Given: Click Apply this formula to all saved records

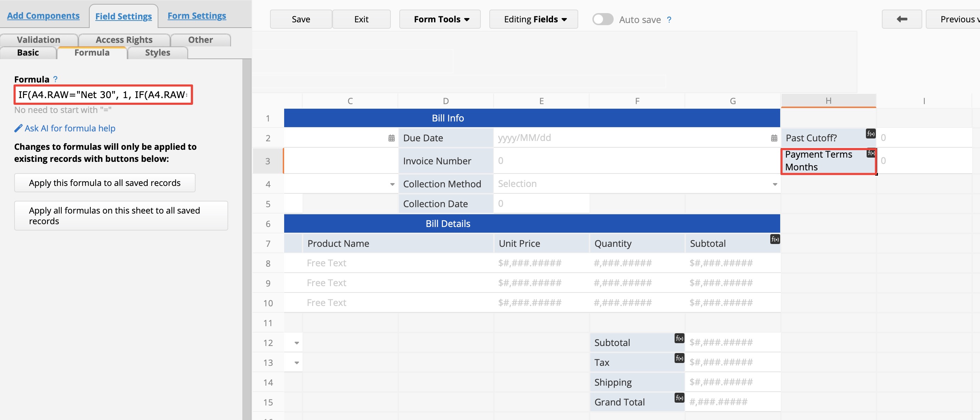Looking at the screenshot, I should [105, 183].
